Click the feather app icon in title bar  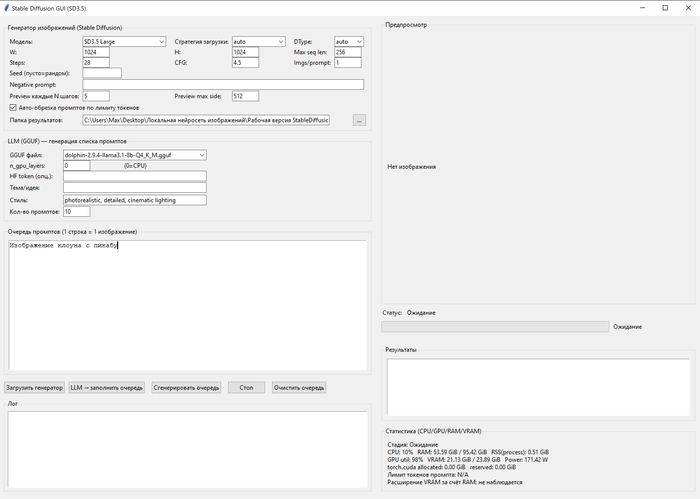coord(8,7)
